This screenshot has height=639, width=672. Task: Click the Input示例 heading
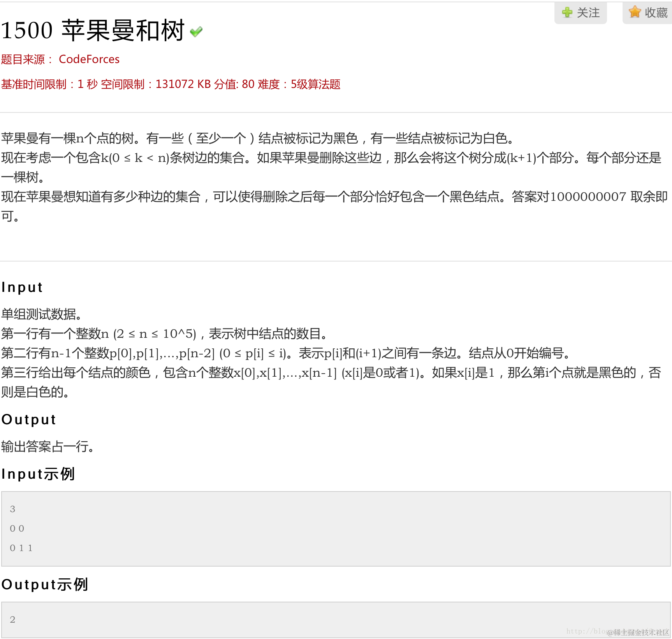point(38,474)
